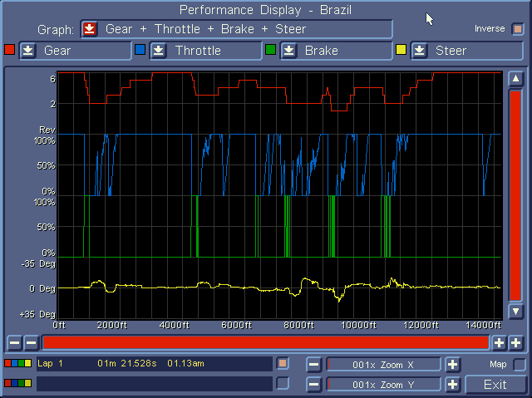Click the red vertical scrollbar track

tap(515, 195)
